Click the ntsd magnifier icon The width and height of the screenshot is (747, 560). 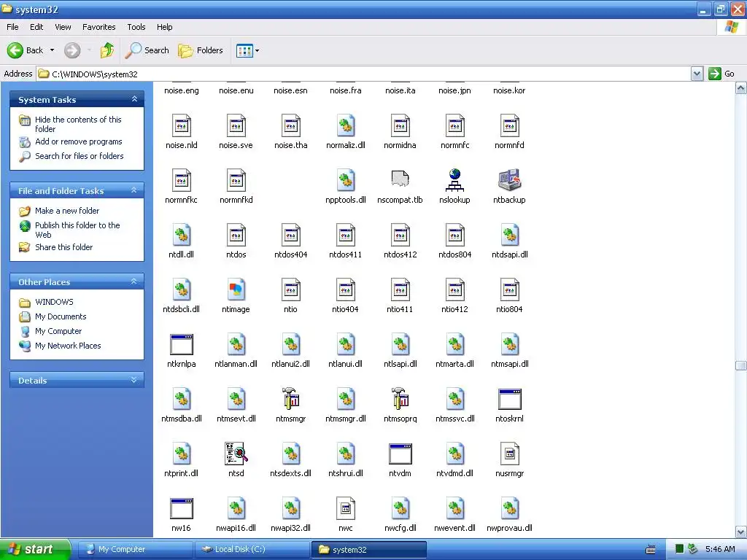point(236,454)
